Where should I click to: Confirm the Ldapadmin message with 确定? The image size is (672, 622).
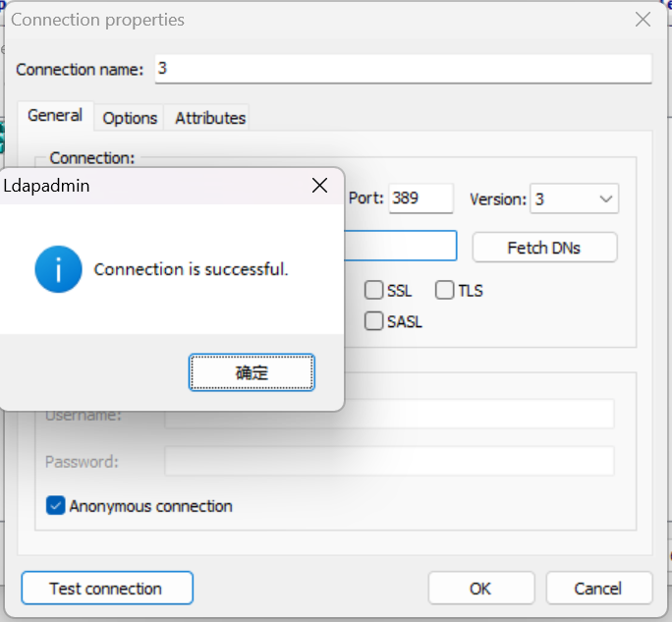pos(252,372)
